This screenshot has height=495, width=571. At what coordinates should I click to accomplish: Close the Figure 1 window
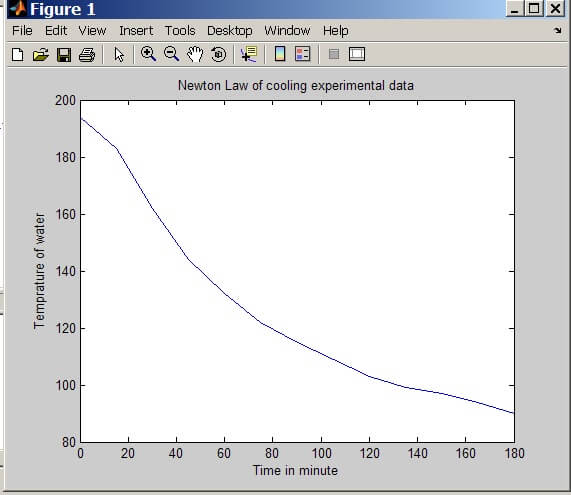555,8
